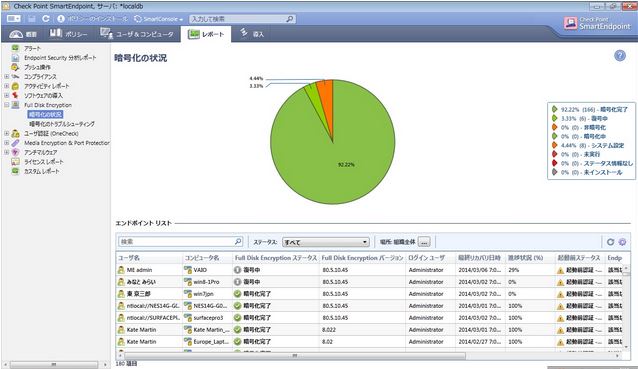Click the location browse button with ellipsis
This screenshot has width=638, height=369.
[x=424, y=242]
